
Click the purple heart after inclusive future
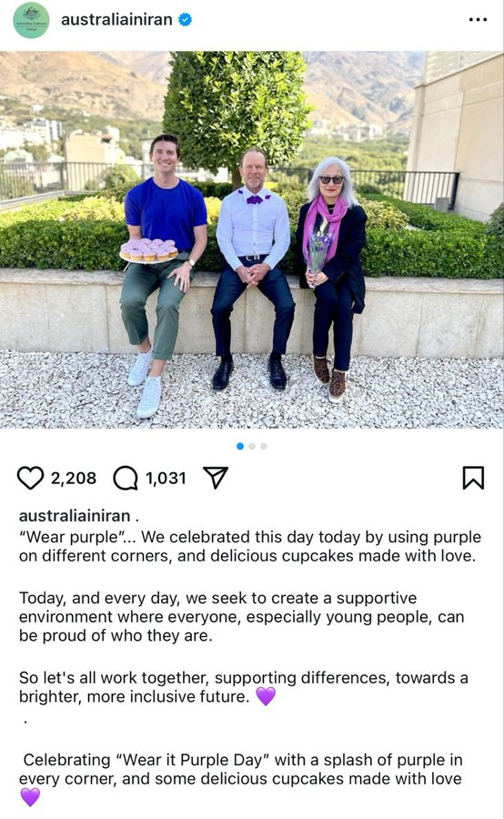(x=266, y=696)
